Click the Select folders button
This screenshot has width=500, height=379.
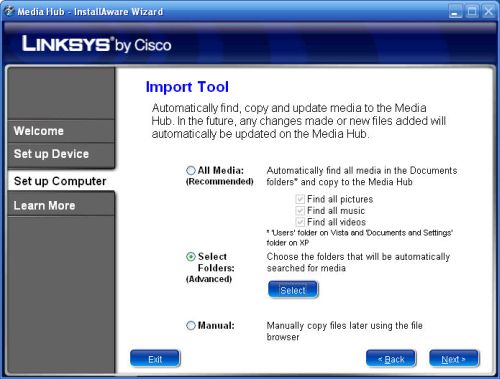tap(293, 290)
